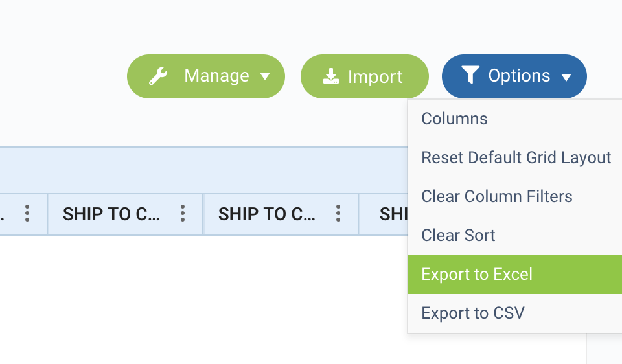The height and width of the screenshot is (364, 622).
Task: Select the highlighted Export to Excel item
Action: pyautogui.click(x=515, y=275)
